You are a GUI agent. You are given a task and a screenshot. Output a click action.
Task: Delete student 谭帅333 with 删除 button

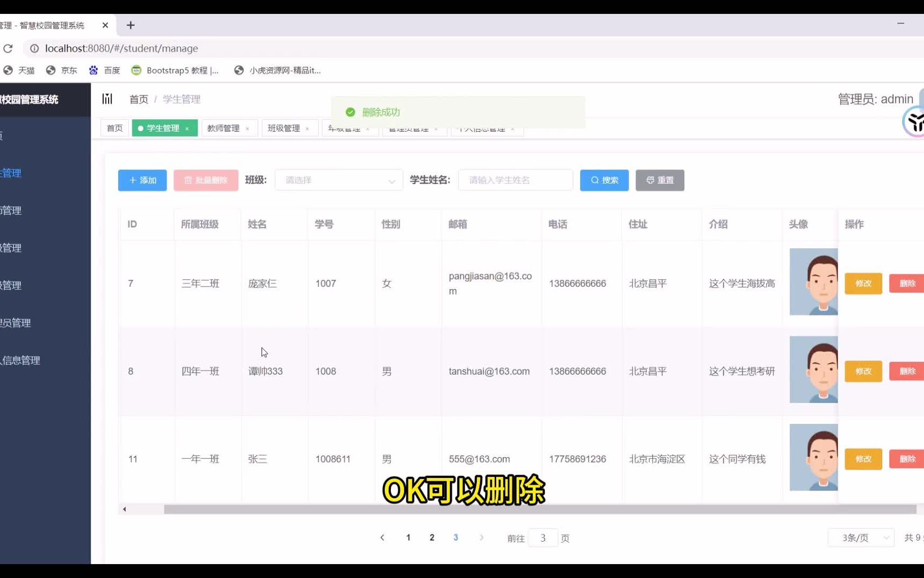click(906, 371)
